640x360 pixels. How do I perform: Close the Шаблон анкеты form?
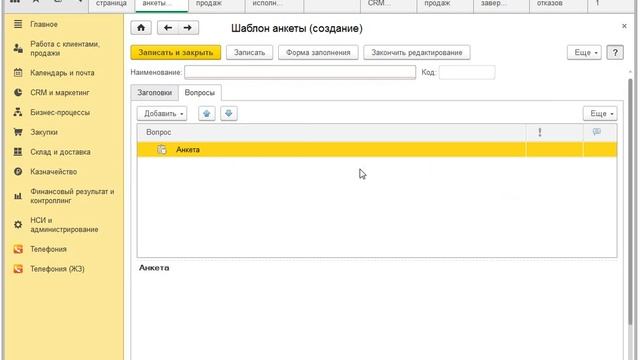click(624, 26)
